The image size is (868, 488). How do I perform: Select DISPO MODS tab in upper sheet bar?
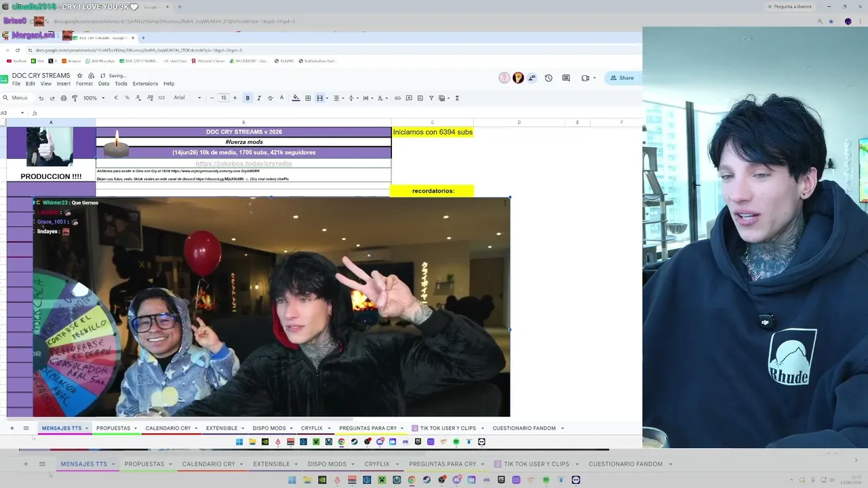269,428
